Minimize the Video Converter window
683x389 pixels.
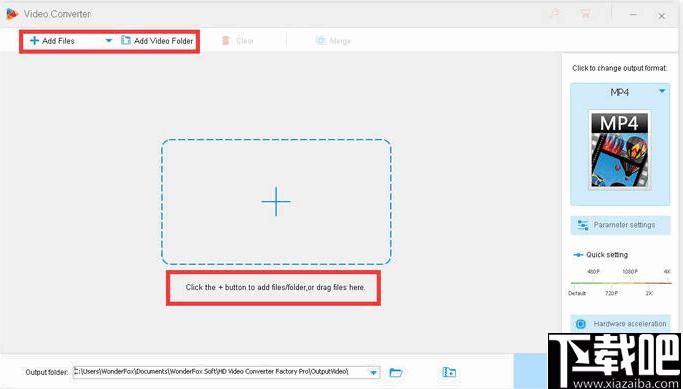pos(633,15)
